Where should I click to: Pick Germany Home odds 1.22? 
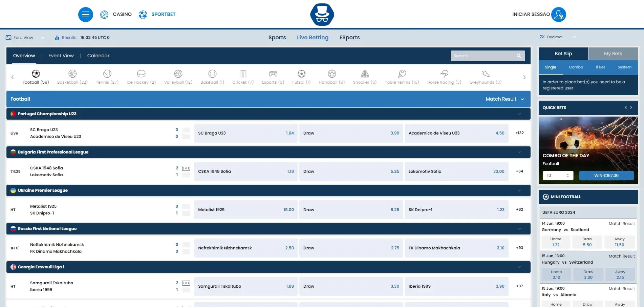556,242
